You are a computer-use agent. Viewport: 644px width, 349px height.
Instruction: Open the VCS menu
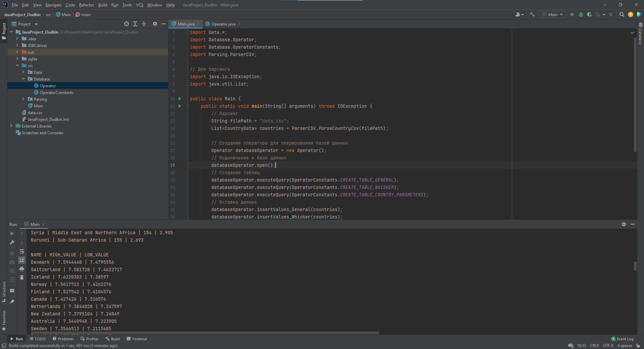(140, 5)
